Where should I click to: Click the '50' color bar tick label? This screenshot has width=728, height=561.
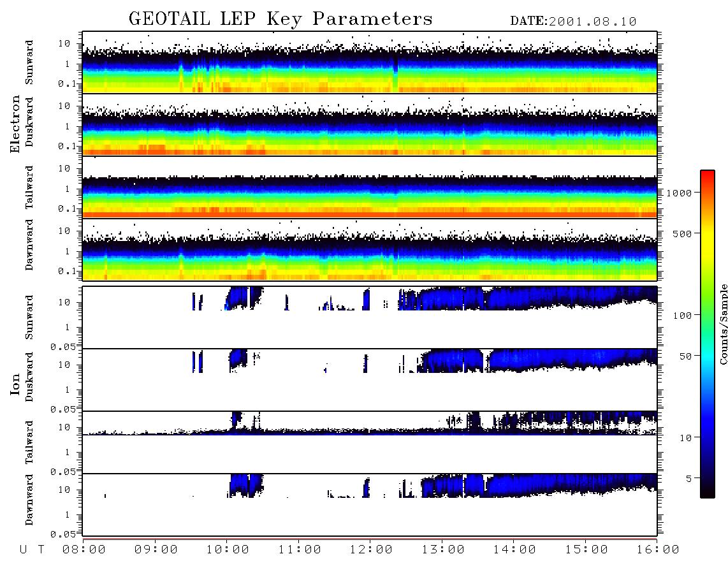click(685, 356)
